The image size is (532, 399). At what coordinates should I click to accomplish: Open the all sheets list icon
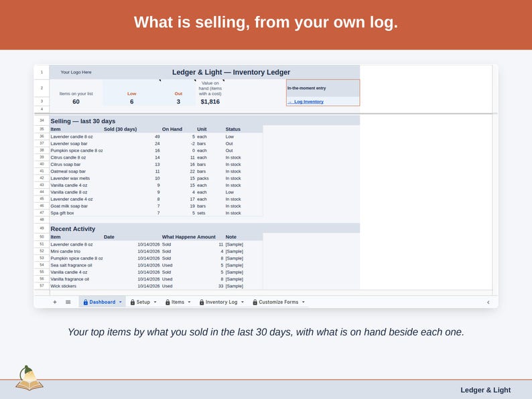(x=68, y=302)
